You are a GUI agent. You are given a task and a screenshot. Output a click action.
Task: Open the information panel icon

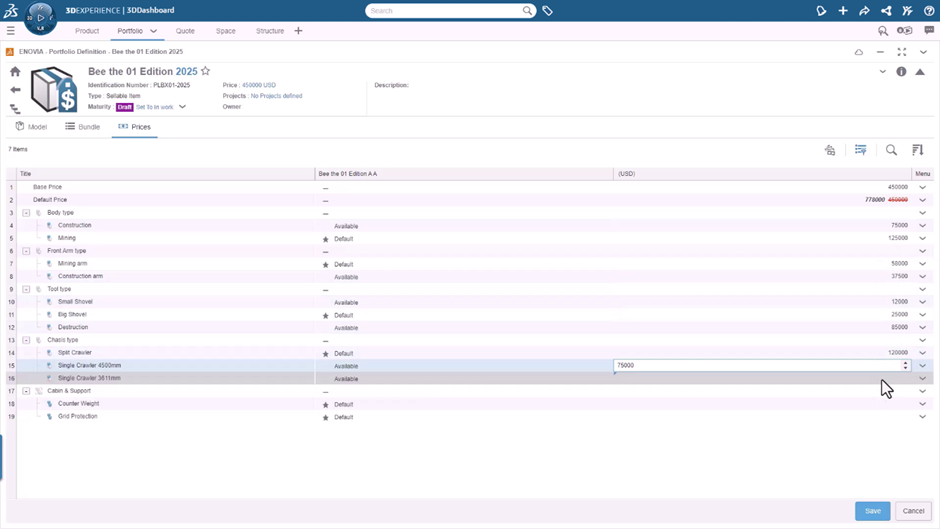point(901,72)
